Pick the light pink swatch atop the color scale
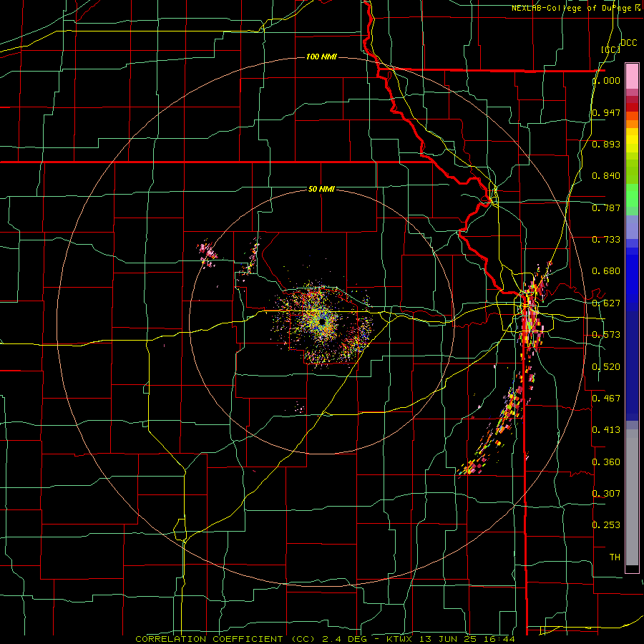The width and height of the screenshot is (644, 644). pyautogui.click(x=632, y=76)
